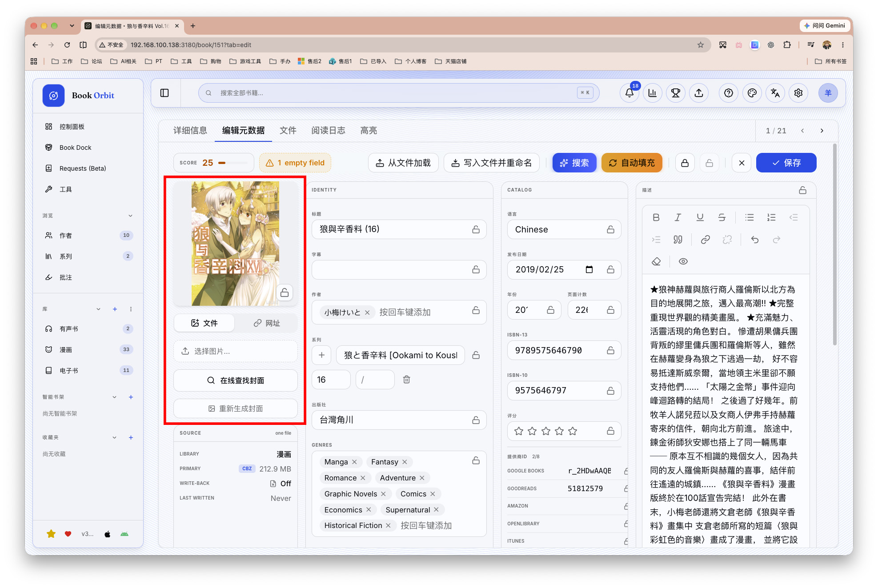878x588 pixels.
Task: Click 写入文件并重命名 button
Action: point(492,163)
